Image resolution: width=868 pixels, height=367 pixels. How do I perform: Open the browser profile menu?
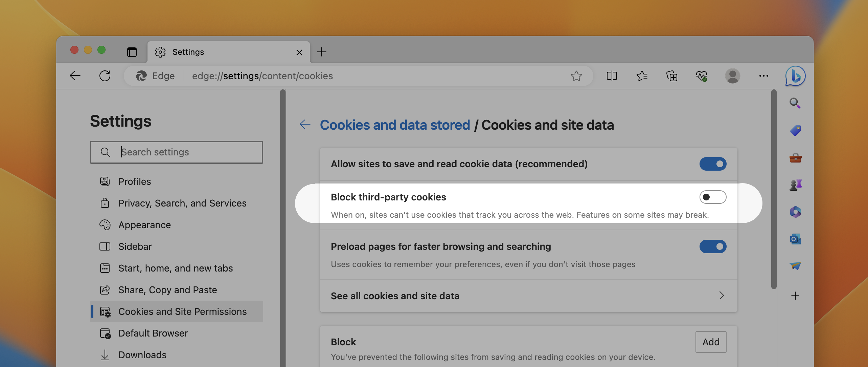point(733,76)
